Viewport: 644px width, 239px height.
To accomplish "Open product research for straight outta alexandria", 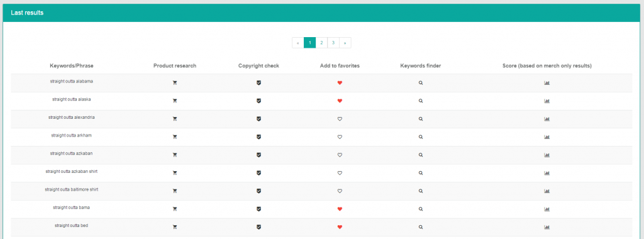I will click(x=175, y=119).
